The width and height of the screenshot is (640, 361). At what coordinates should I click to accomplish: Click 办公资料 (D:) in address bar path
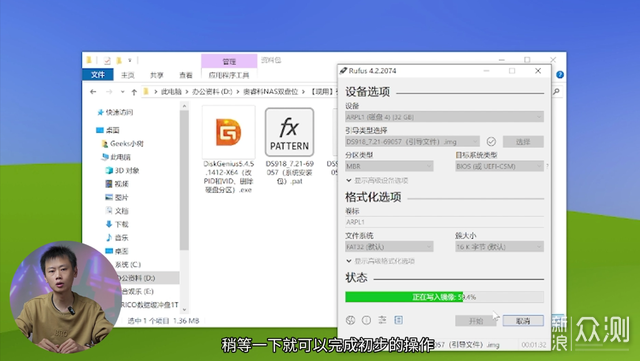(x=212, y=92)
